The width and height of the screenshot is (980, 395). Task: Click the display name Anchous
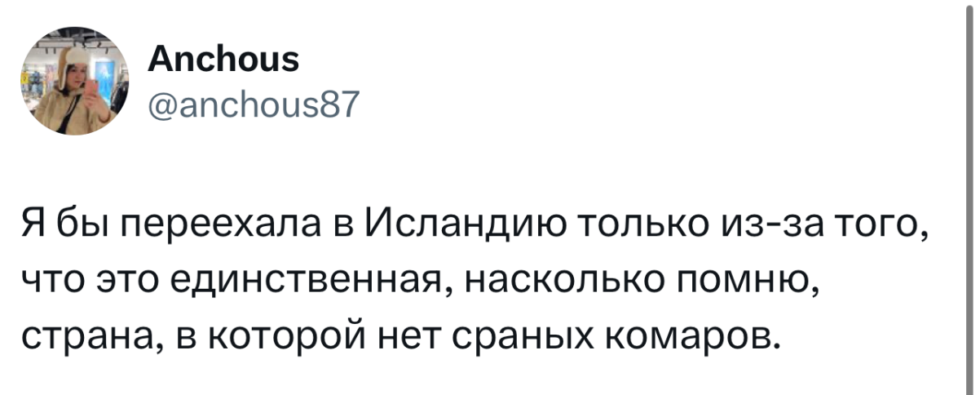(225, 59)
